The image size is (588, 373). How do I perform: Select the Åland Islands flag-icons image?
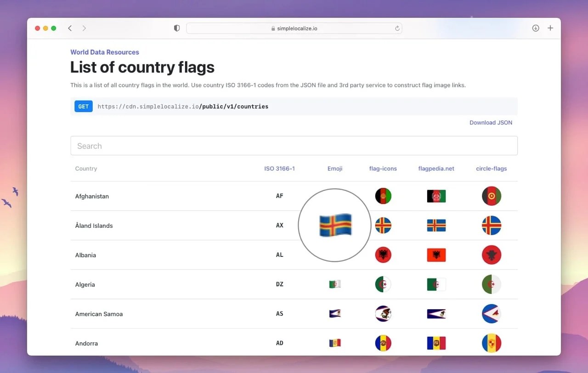(x=383, y=226)
